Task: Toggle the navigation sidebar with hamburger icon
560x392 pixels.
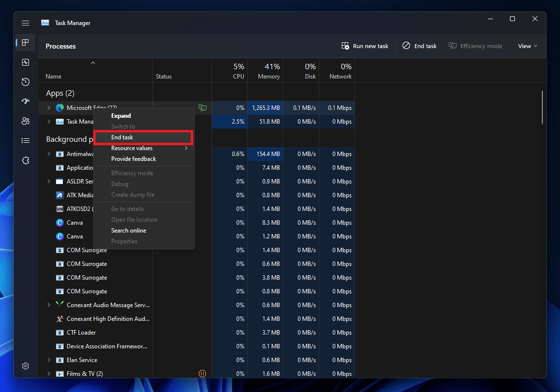Action: pyautogui.click(x=25, y=23)
